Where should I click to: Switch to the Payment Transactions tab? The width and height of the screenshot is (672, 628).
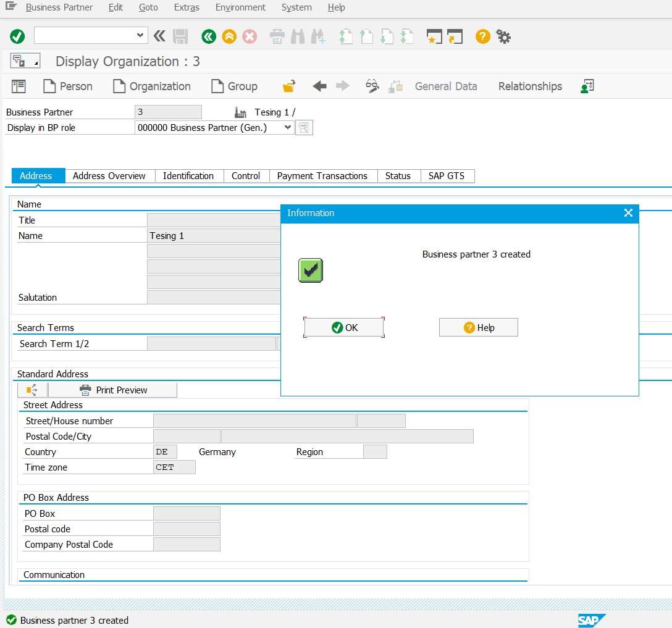coord(322,175)
